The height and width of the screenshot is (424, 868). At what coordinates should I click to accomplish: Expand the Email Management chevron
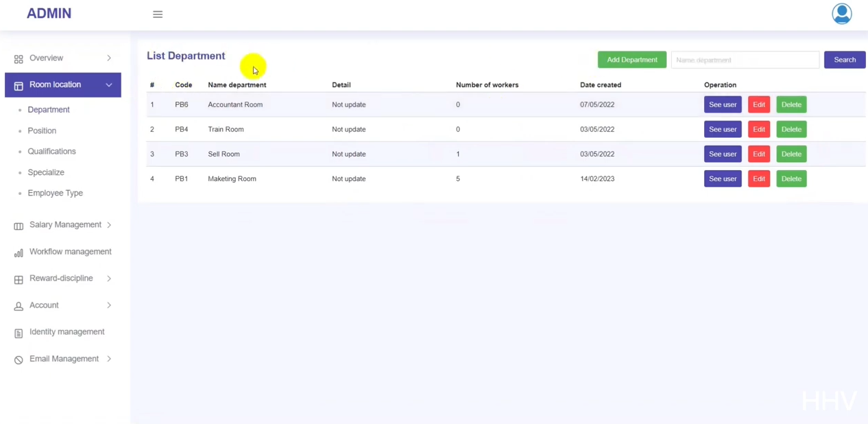pyautogui.click(x=109, y=359)
